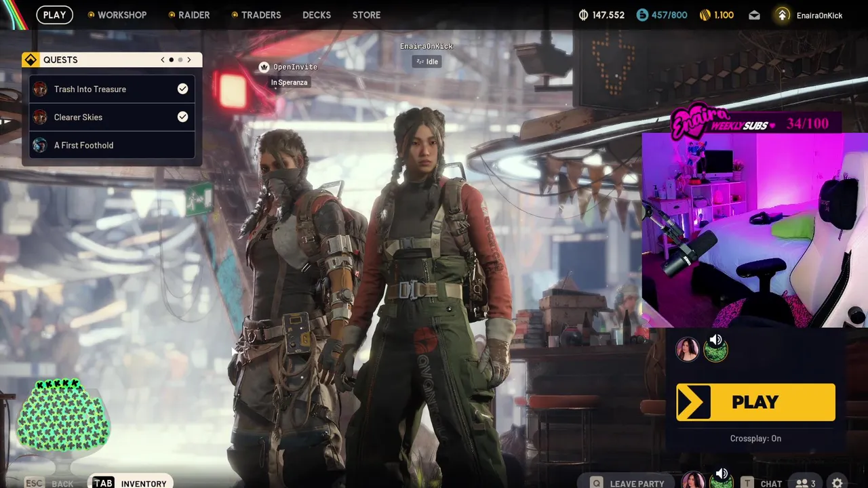Open the EnairaOnKick profile name at top right
The image size is (868, 488).
pos(819,15)
